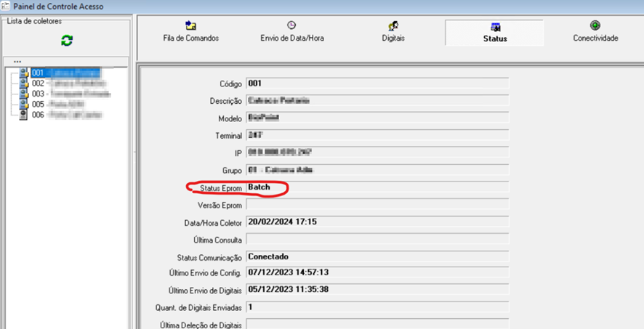The image size is (644, 329).
Task: Click the Código field showing 001
Action: pyautogui.click(x=377, y=84)
